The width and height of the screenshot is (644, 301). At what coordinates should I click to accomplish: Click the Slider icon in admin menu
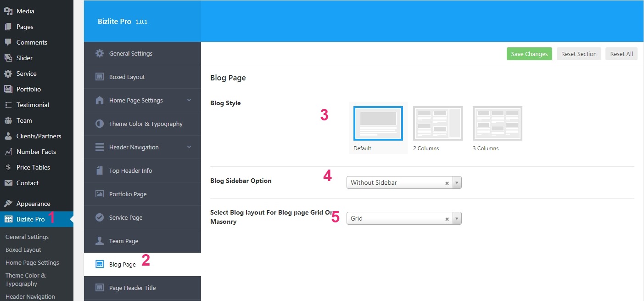[x=8, y=58]
